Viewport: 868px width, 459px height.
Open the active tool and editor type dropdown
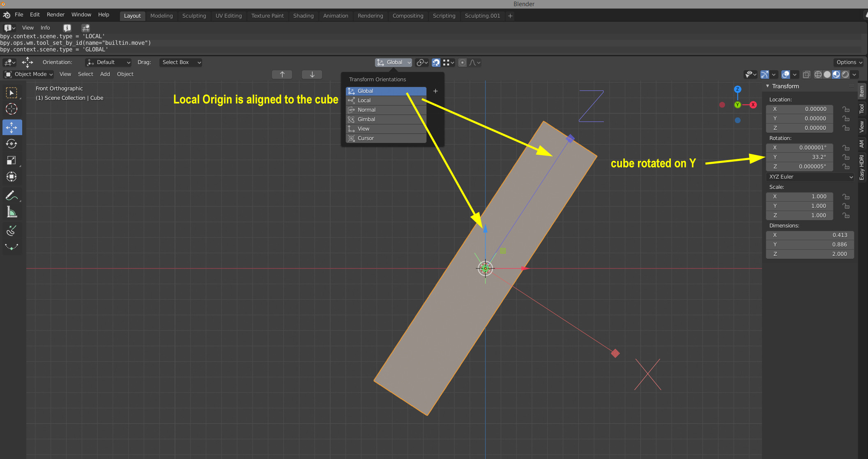[9, 62]
